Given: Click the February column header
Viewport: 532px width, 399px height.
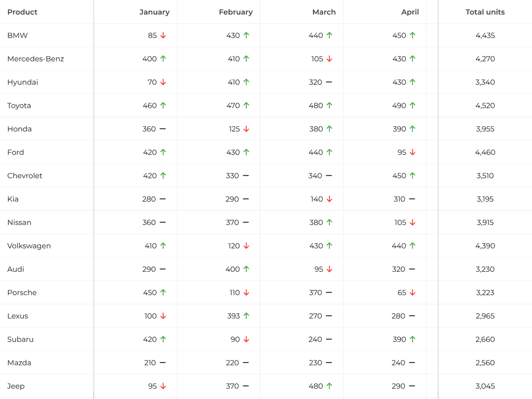Looking at the screenshot, I should [236, 12].
